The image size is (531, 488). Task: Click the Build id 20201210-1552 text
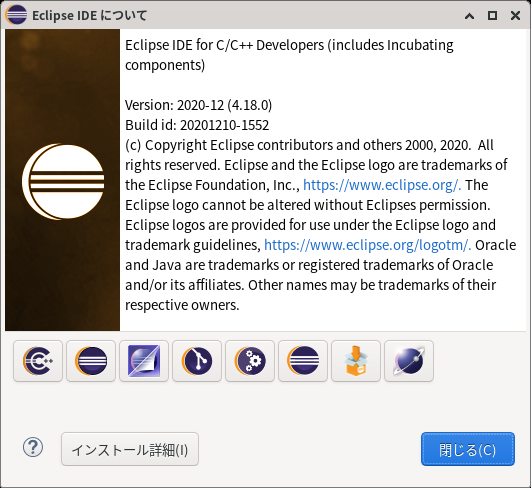click(x=197, y=125)
